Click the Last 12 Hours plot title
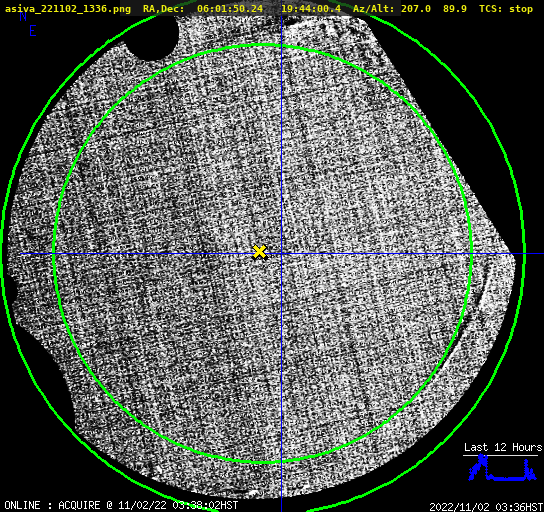Screen dimensions: 544x512 coord(503,447)
